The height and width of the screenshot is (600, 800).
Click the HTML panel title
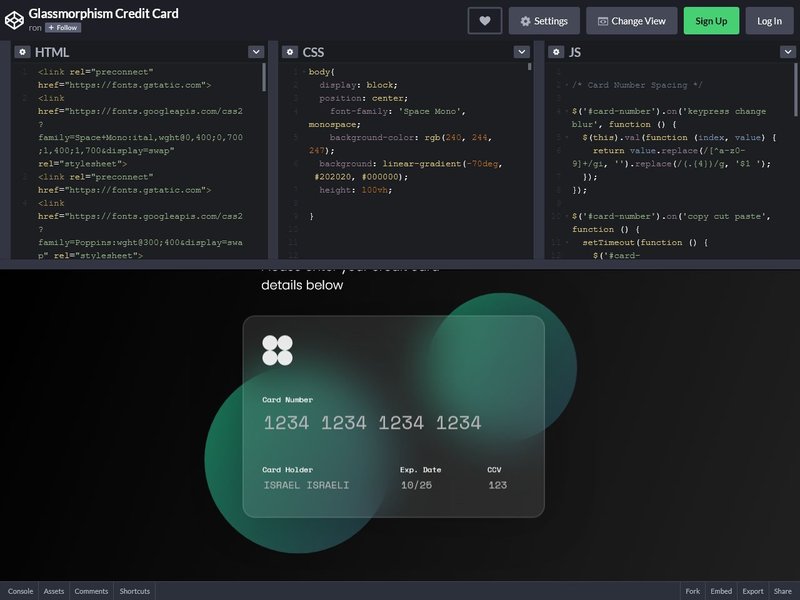tap(52, 52)
